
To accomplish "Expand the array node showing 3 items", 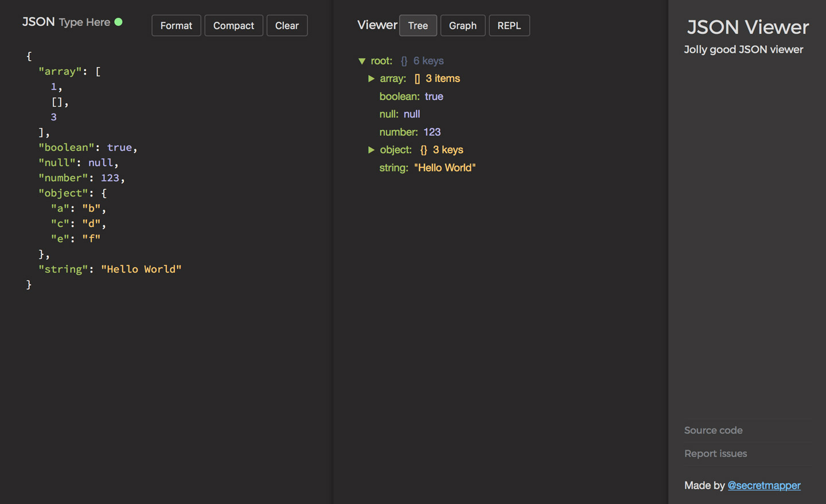I will 371,78.
